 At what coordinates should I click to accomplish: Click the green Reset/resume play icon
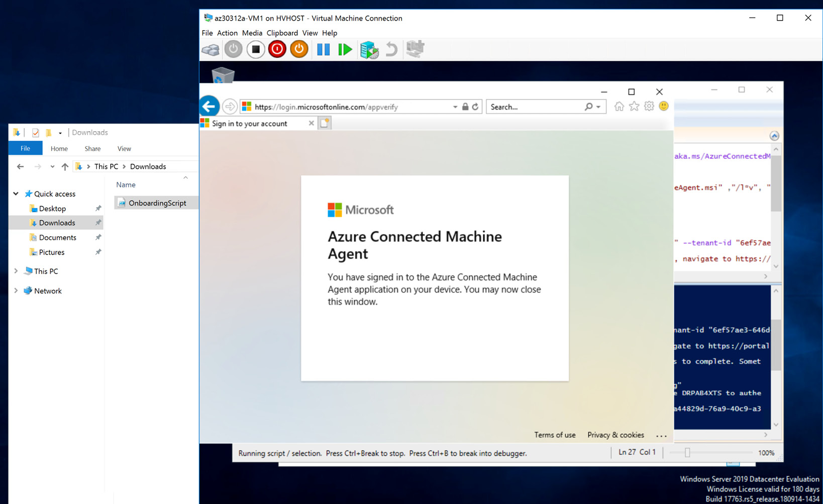(345, 49)
